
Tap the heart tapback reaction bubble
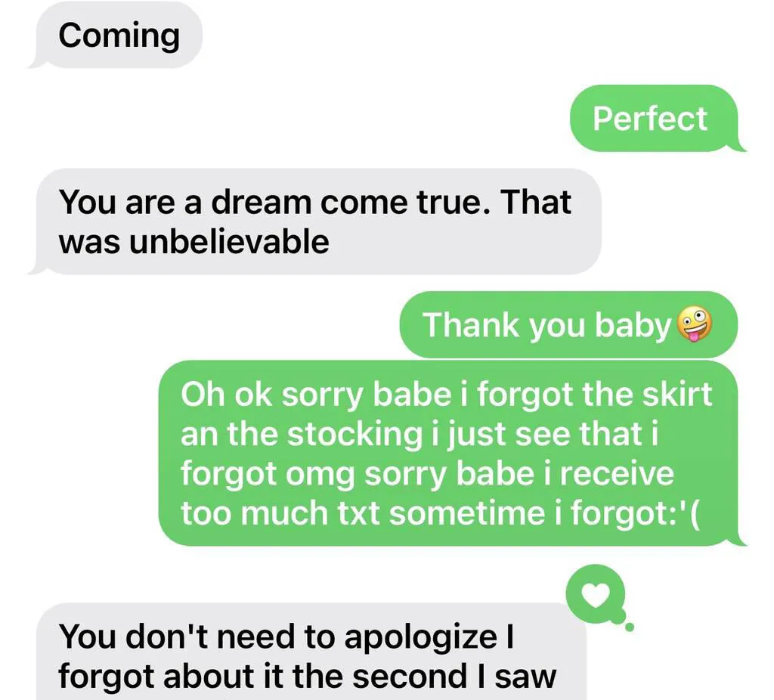596,594
